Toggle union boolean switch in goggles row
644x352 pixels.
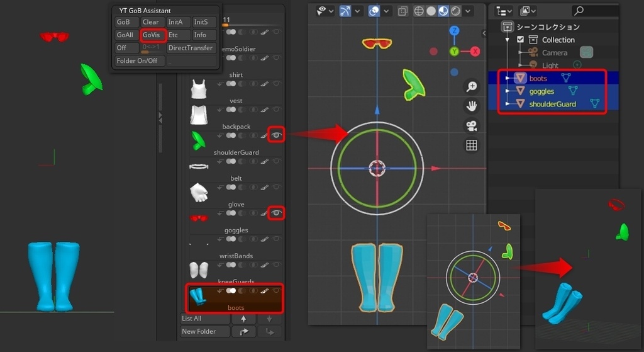[x=231, y=213]
